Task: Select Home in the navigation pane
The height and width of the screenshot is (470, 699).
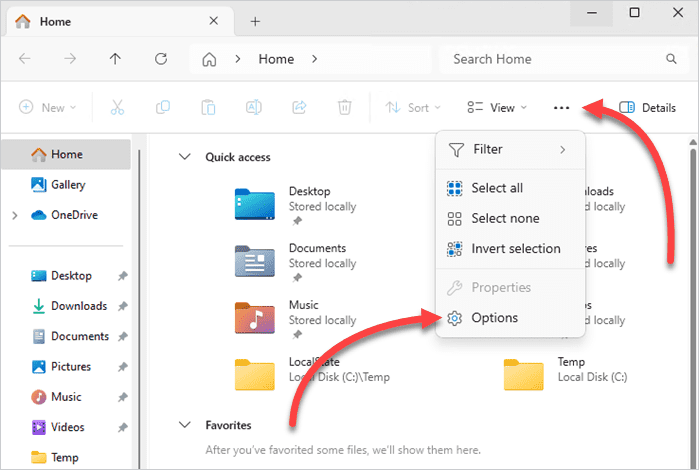Action: (x=66, y=154)
